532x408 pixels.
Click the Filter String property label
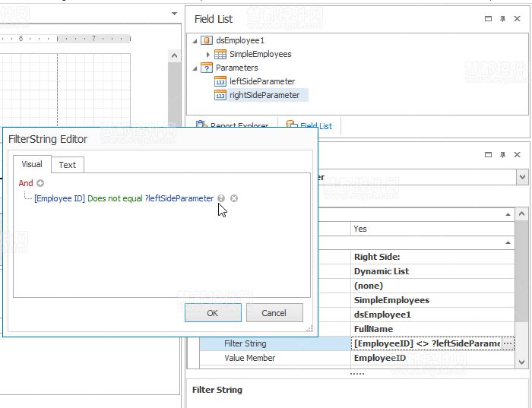[245, 343]
